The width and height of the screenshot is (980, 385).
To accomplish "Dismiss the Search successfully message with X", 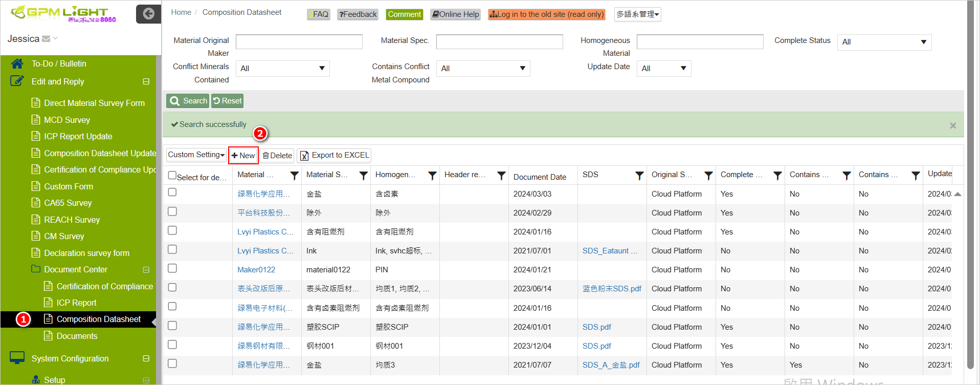I will coord(953,125).
